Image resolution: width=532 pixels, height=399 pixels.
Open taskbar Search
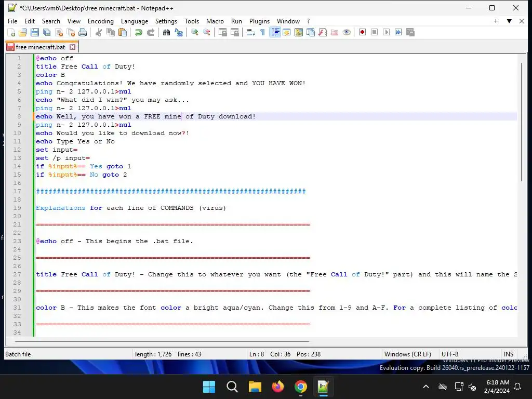(x=232, y=387)
